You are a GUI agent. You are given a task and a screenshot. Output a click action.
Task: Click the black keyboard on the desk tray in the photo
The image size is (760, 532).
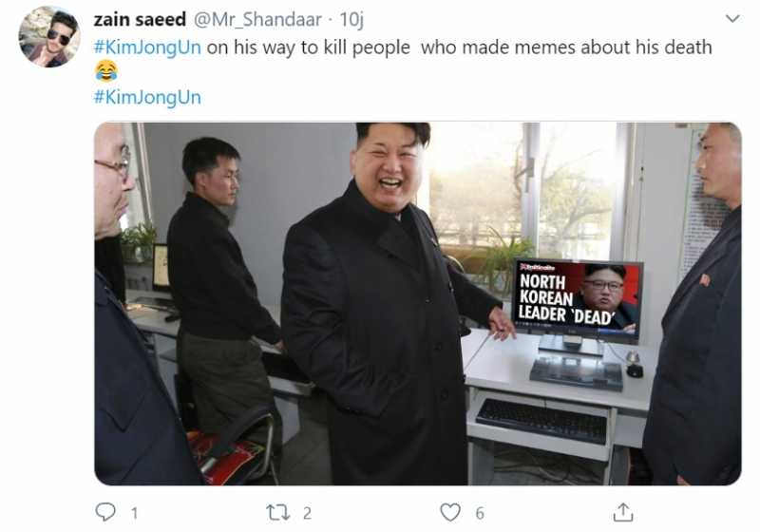(541, 420)
